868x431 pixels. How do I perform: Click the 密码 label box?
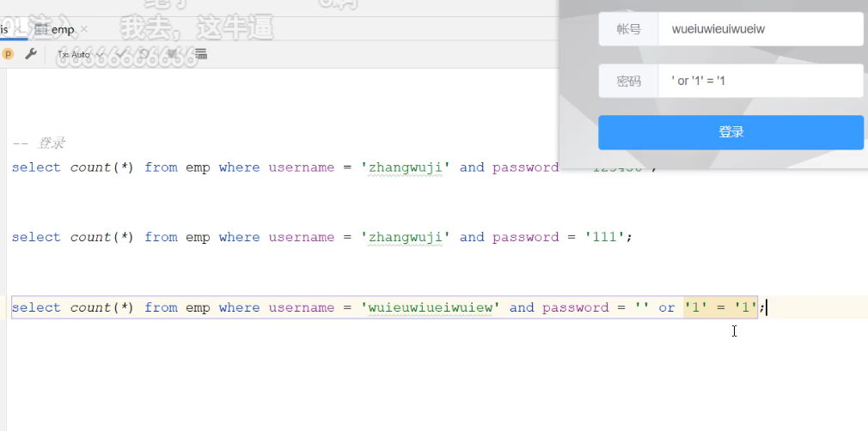coord(628,81)
